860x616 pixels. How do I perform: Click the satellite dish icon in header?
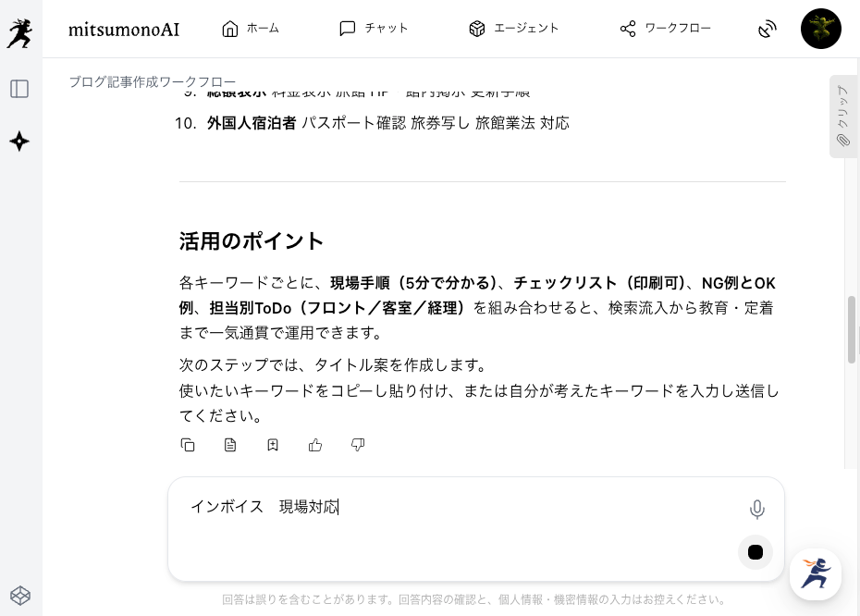[x=767, y=29]
